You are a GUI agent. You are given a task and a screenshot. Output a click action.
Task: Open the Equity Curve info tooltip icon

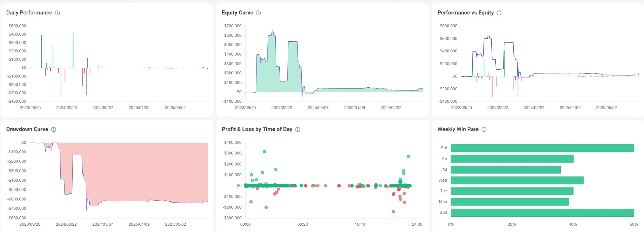point(258,13)
